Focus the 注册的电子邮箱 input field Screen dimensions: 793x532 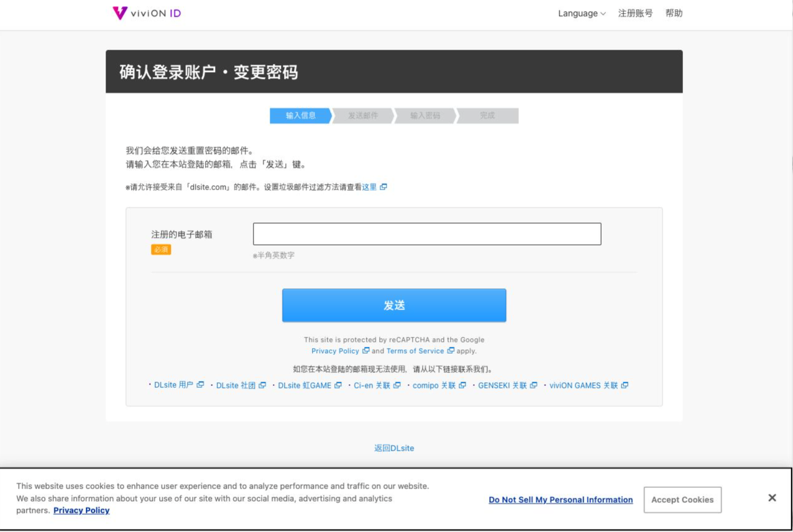click(x=427, y=234)
